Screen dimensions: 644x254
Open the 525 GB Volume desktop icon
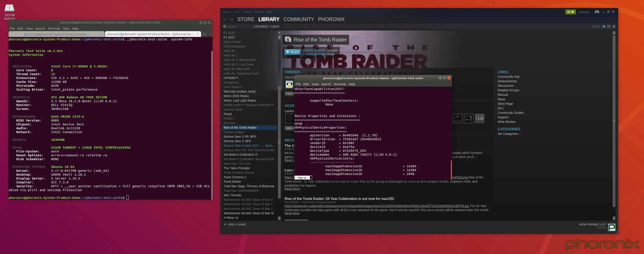(9, 12)
